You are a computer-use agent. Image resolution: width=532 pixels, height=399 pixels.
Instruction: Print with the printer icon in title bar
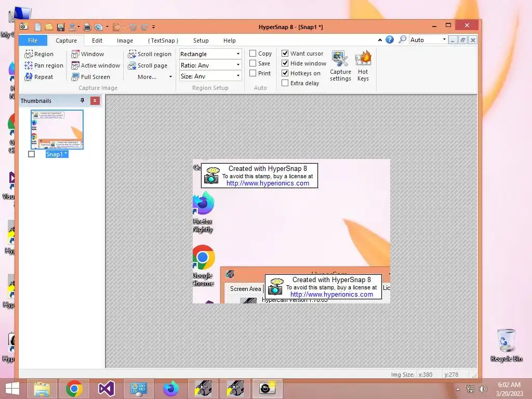(x=87, y=27)
